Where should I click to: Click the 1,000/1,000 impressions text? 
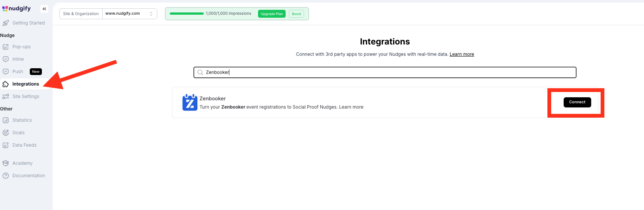229,14
